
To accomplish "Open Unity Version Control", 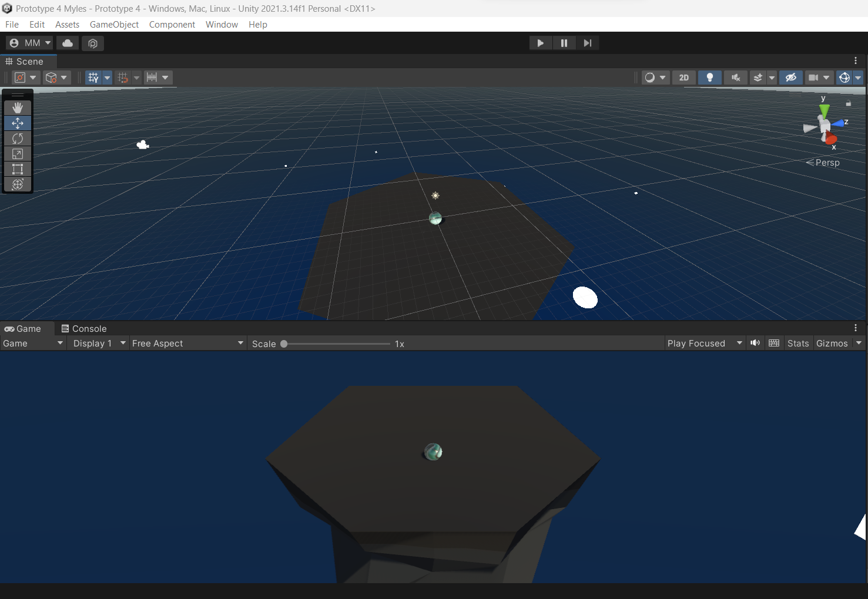I will click(92, 43).
